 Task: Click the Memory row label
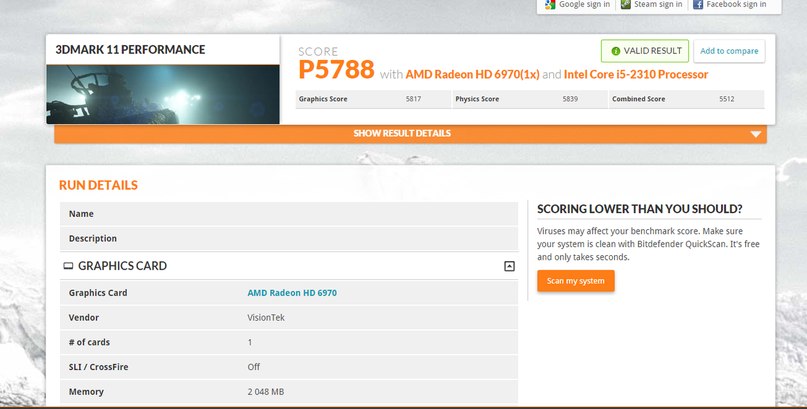[86, 392]
